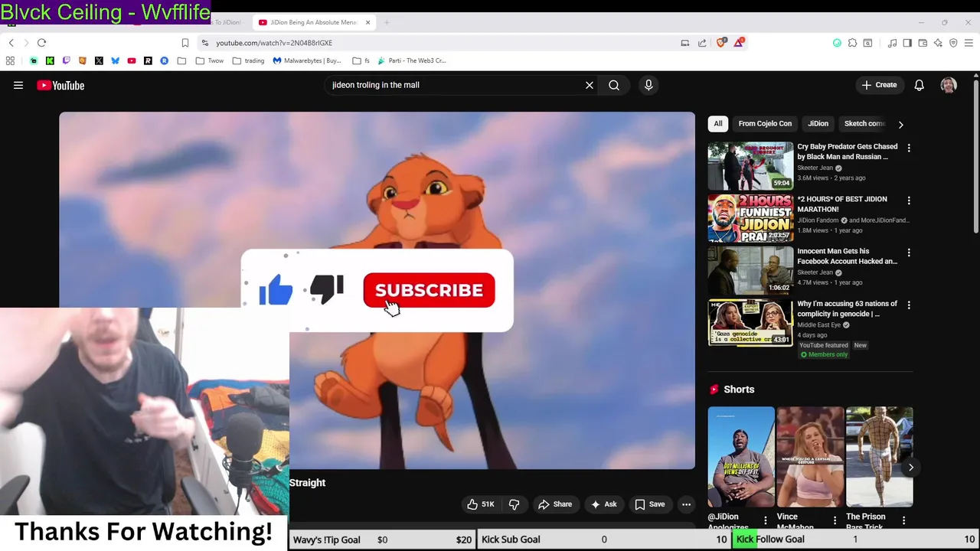Show next Shorts with the arrow
This screenshot has width=980, height=551.
911,467
